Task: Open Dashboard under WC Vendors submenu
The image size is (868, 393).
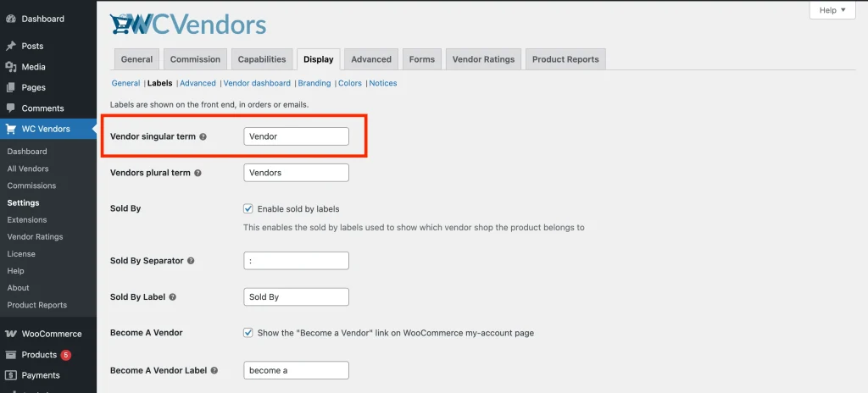Action: [27, 151]
